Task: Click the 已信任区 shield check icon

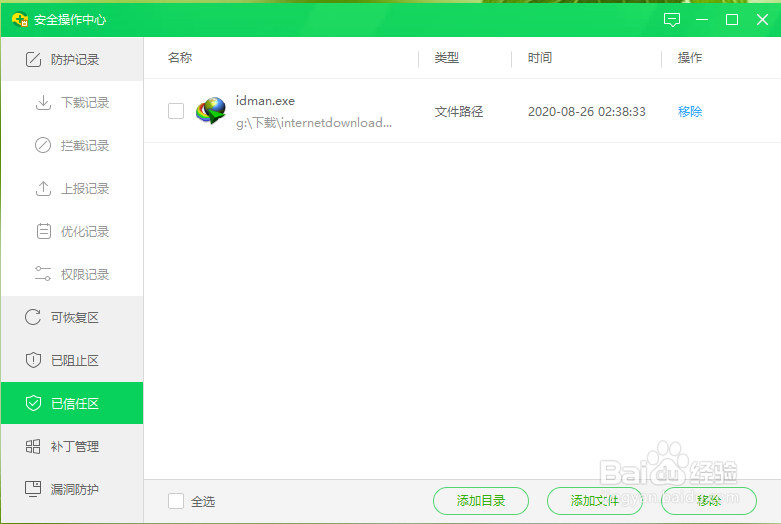Action: [33, 403]
